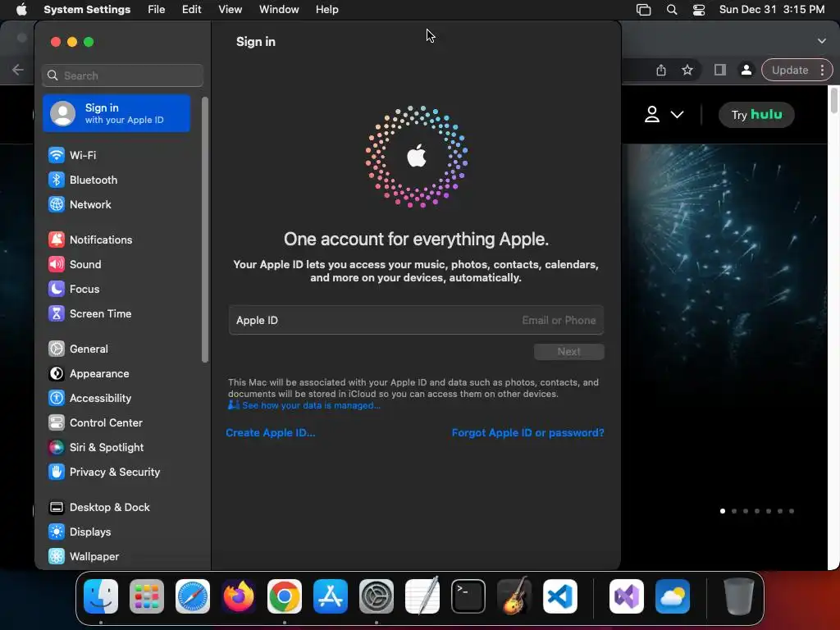
Task: Open Chrome's three-dot menu
Action: [822, 71]
